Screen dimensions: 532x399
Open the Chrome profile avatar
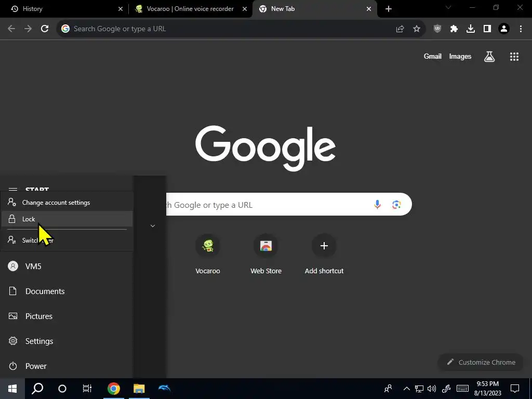point(504,29)
